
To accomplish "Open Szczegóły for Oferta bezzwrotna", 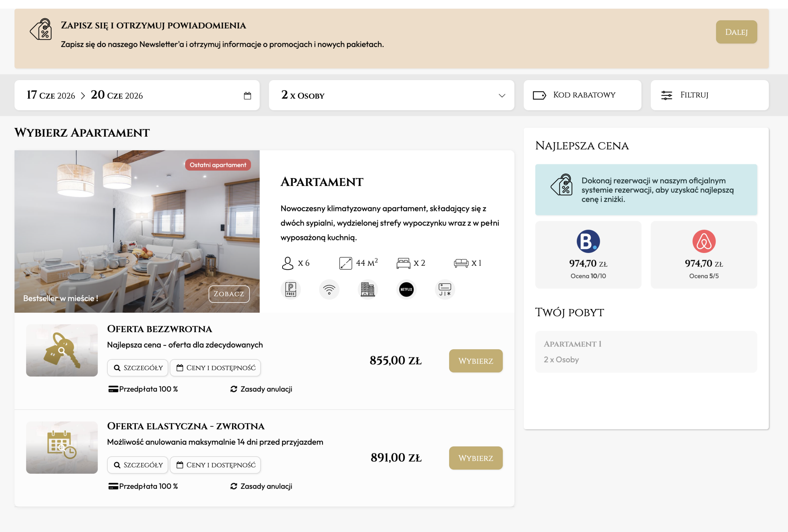I will point(138,368).
